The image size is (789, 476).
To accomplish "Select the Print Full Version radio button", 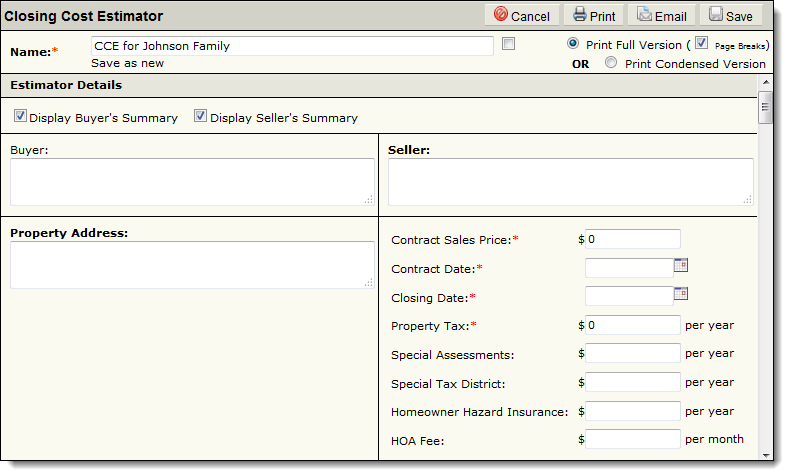I will tap(573, 43).
